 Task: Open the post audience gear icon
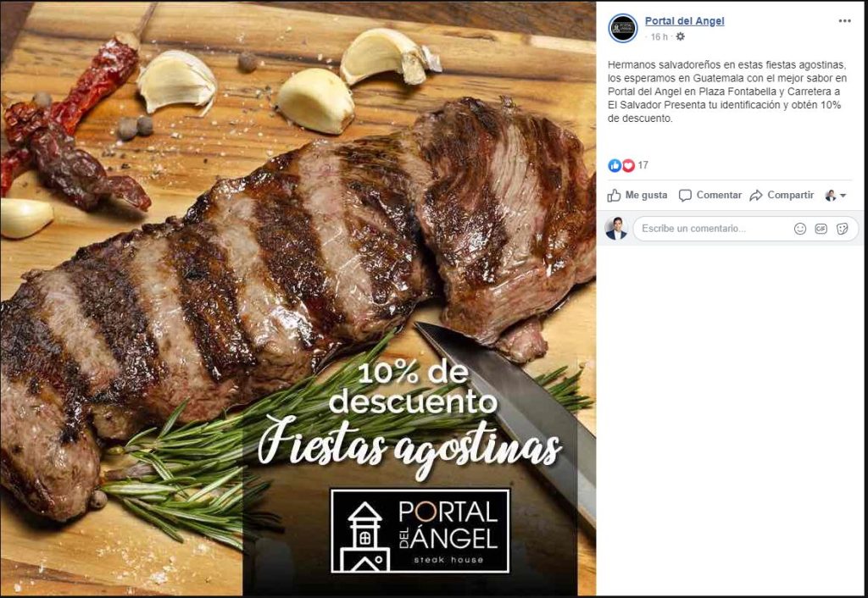tap(681, 36)
